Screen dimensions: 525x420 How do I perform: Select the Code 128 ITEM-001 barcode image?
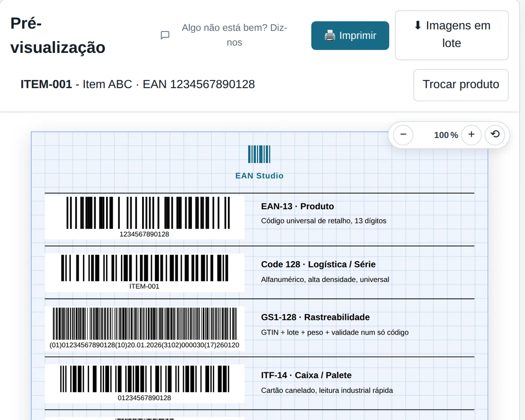coord(144,273)
